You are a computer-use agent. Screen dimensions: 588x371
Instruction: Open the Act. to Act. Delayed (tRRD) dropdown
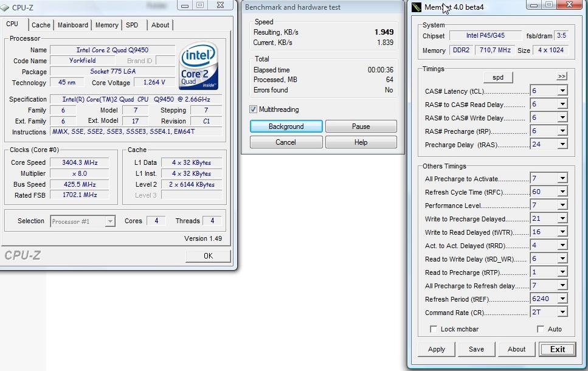[562, 245]
